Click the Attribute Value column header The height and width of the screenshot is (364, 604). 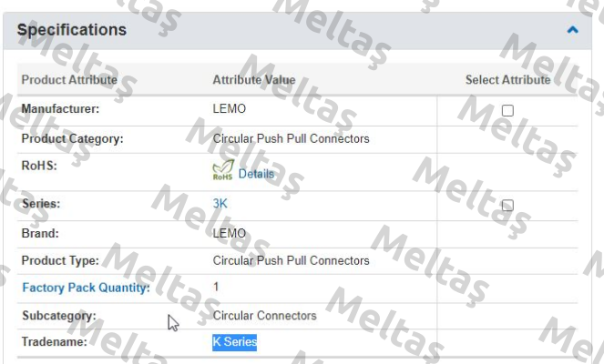point(254,80)
